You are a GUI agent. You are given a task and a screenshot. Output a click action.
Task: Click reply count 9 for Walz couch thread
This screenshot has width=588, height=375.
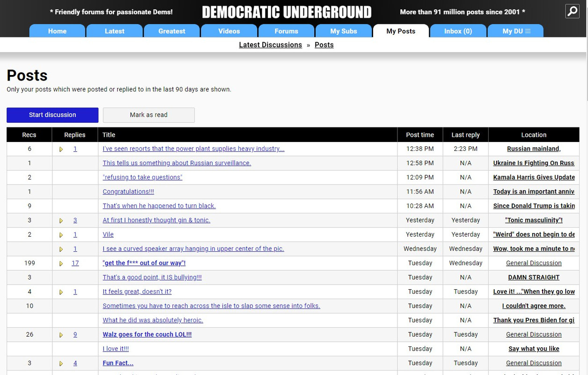(75, 335)
